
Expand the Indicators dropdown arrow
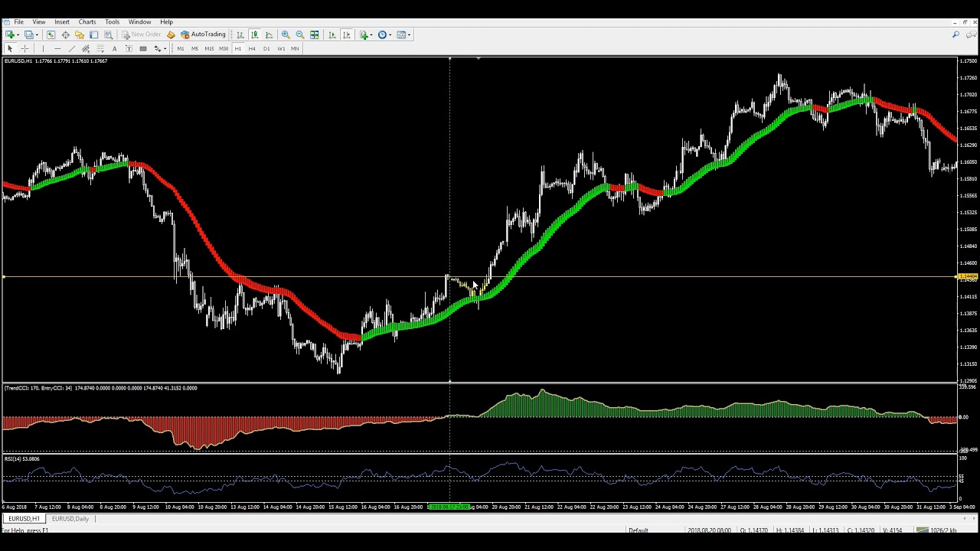(x=372, y=34)
